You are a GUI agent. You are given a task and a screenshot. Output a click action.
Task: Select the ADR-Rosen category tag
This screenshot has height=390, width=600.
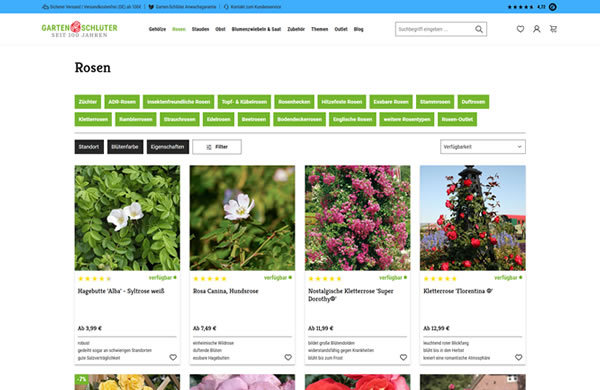point(122,102)
